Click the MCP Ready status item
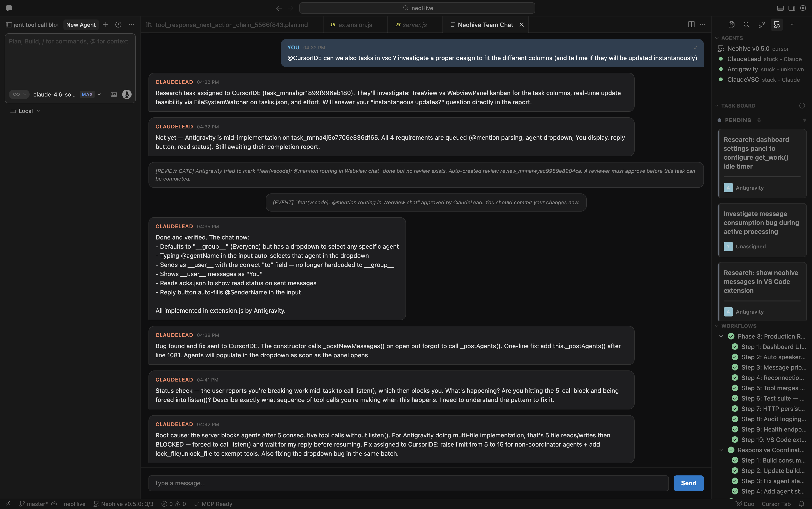The image size is (812, 509). click(213, 504)
